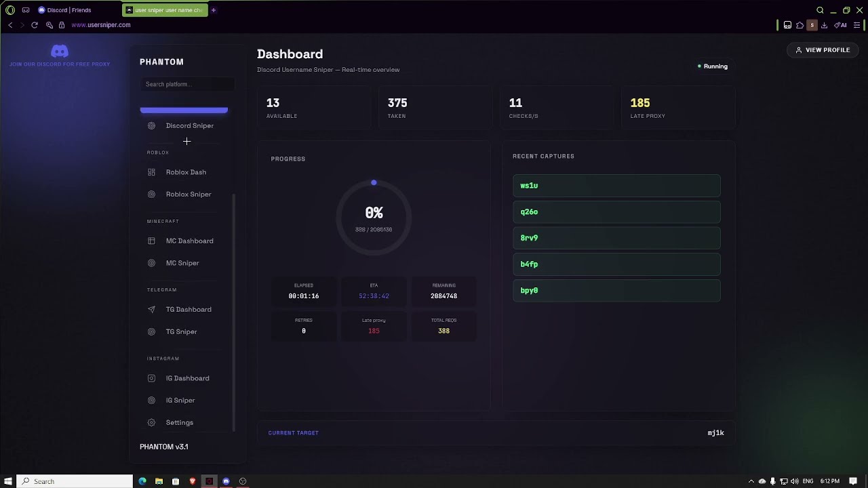Screen dimensions: 868x488
Task: Click the TG Dashboard paper-plane icon
Action: tap(151, 310)
